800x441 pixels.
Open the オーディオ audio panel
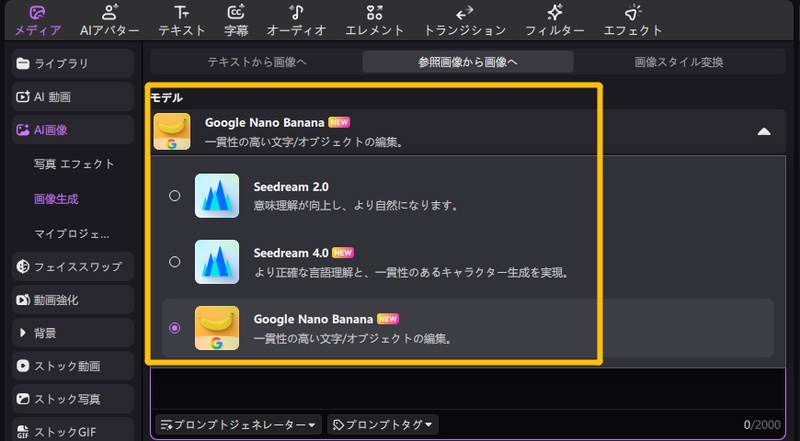[x=296, y=20]
